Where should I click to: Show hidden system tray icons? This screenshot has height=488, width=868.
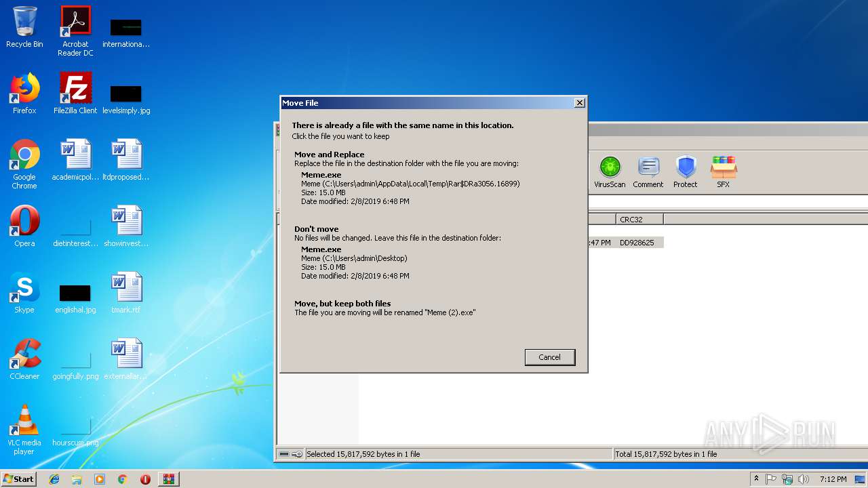[756, 479]
